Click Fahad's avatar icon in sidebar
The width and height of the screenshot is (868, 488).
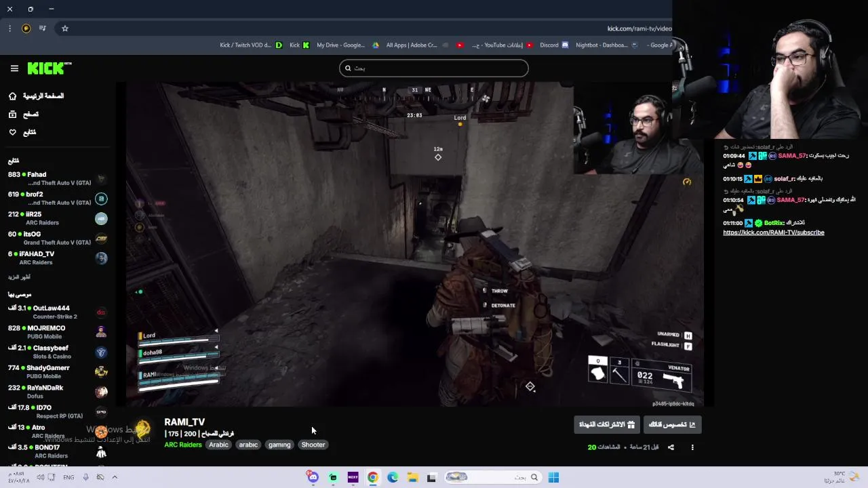101,179
